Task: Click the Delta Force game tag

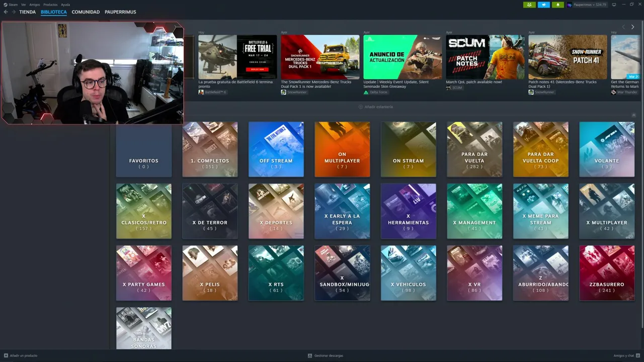Action: click(x=375, y=93)
